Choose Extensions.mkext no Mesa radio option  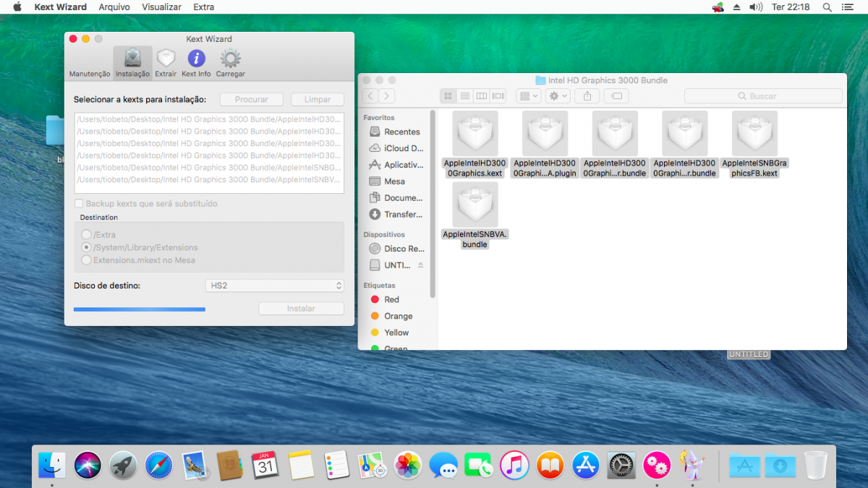[87, 260]
